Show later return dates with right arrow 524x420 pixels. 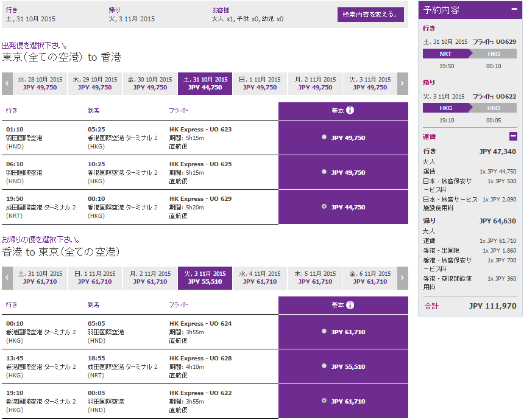402,278
